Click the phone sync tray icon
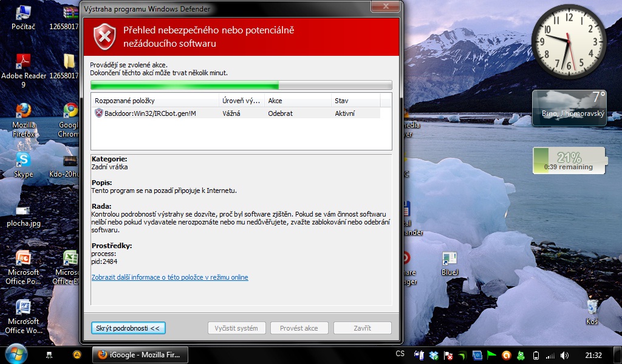 tap(419, 356)
